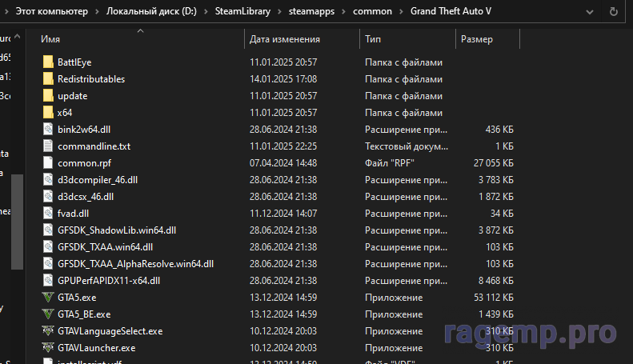The width and height of the screenshot is (633, 364).
Task: Sort by the Тип column header
Action: [x=408, y=39]
